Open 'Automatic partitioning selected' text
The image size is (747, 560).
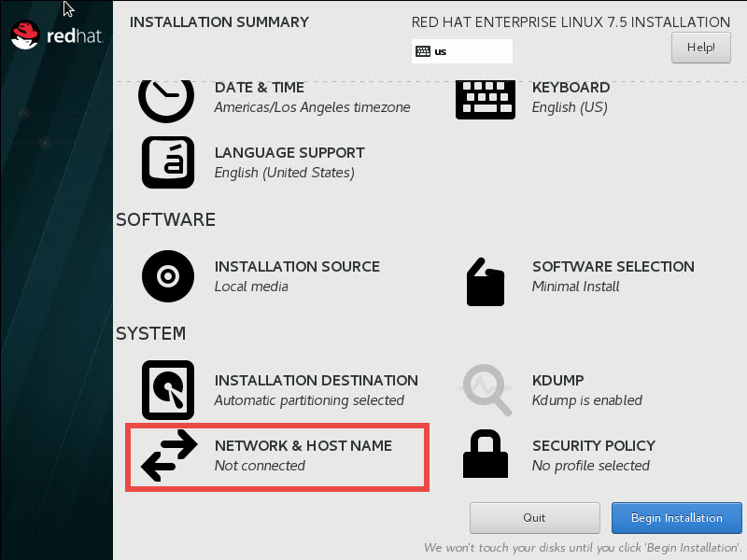[309, 400]
